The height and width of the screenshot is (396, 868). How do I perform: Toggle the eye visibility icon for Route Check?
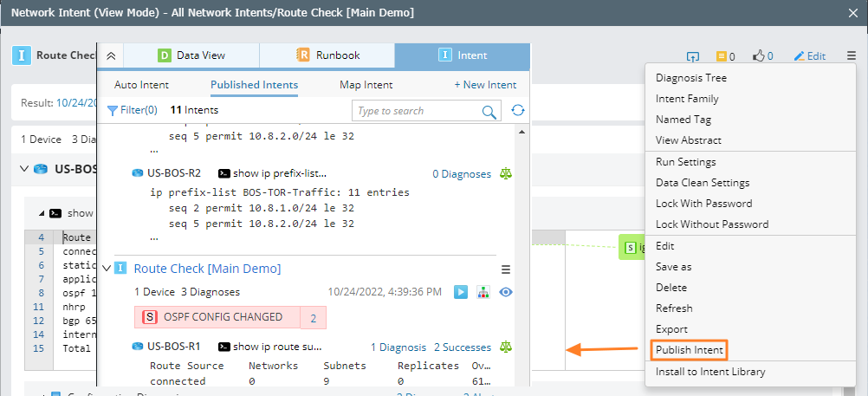(x=505, y=292)
